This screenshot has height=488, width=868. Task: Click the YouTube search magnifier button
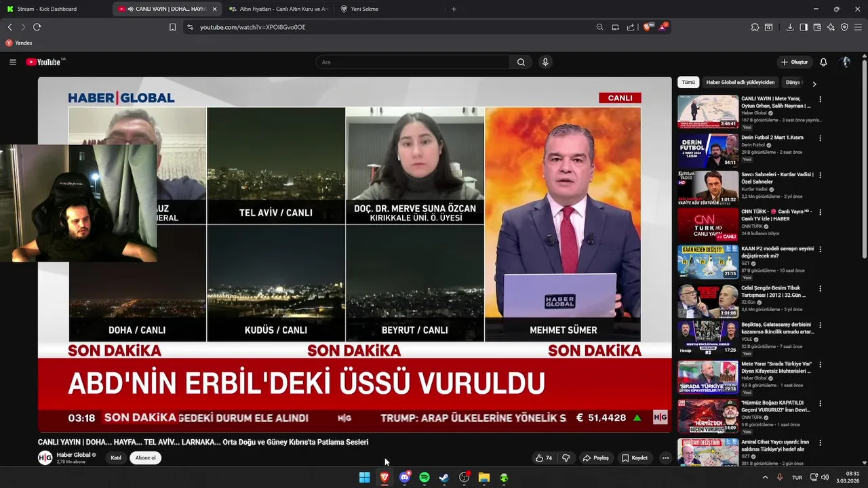[521, 62]
